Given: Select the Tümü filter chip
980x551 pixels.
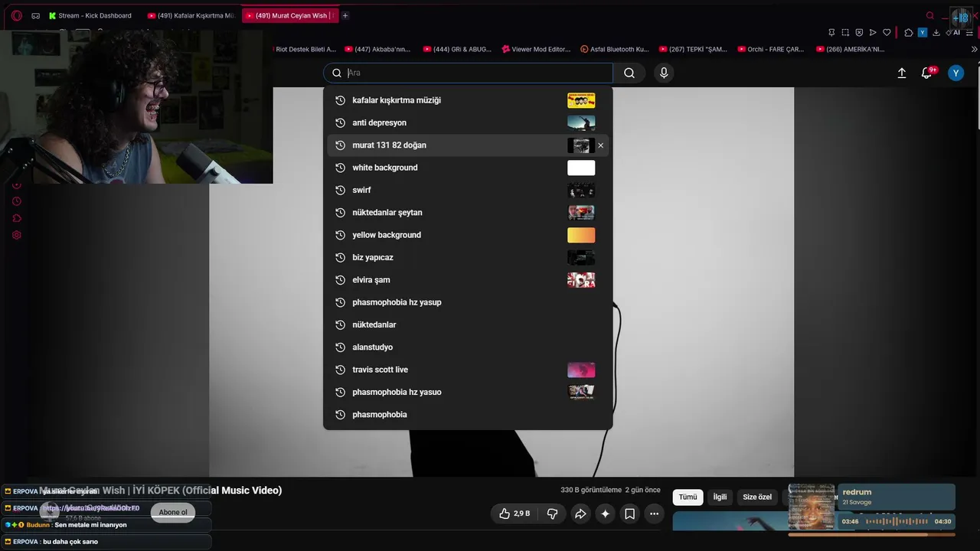Looking at the screenshot, I should pos(688,497).
